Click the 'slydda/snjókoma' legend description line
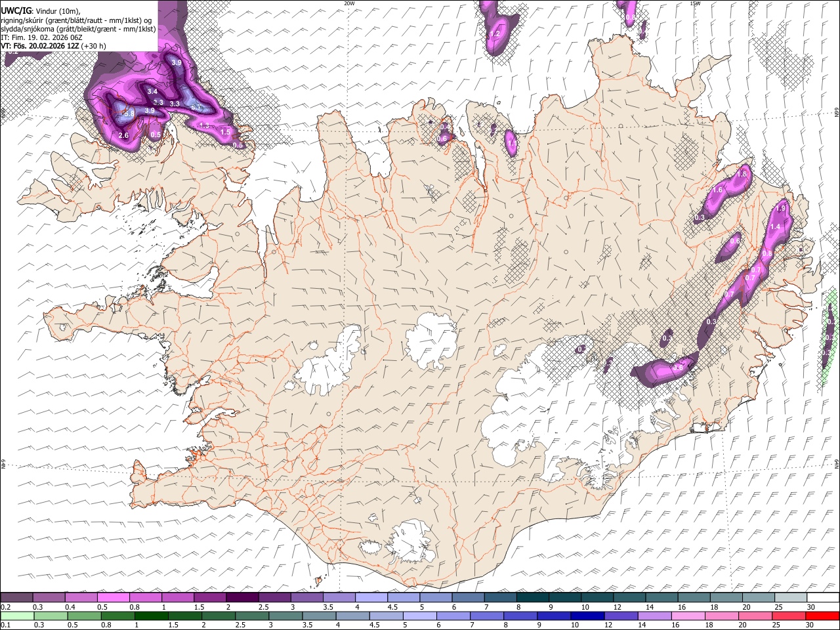Image resolution: width=840 pixels, height=630 pixels. pyautogui.click(x=78, y=29)
